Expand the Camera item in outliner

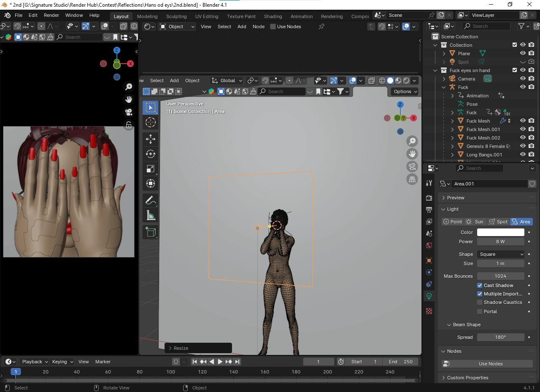click(x=444, y=79)
